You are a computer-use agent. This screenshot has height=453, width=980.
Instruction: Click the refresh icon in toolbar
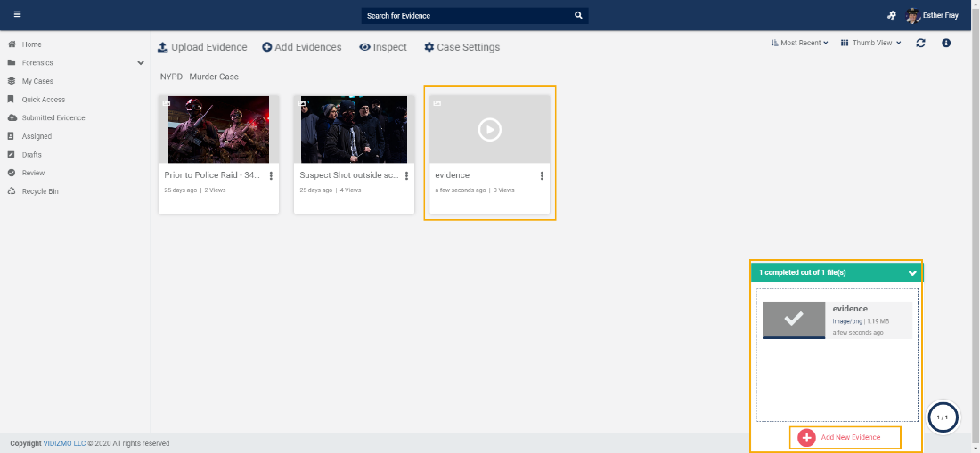[x=920, y=43]
